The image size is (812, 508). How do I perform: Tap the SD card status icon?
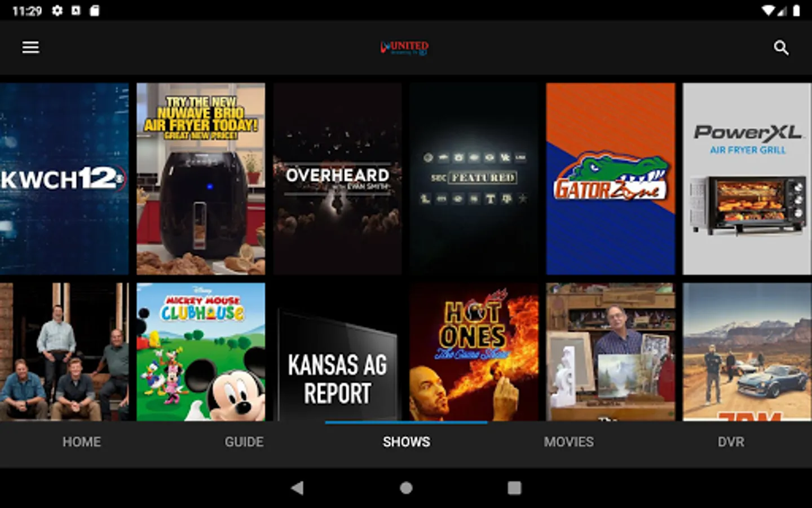point(95,11)
